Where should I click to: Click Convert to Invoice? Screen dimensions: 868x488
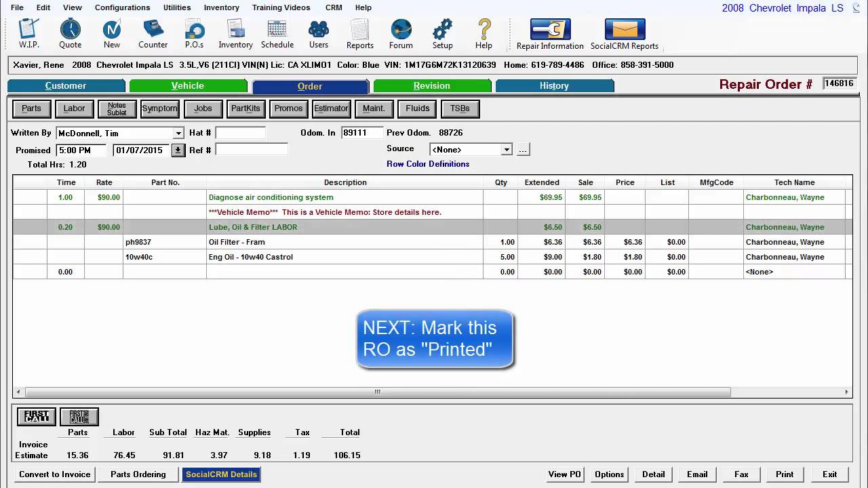[x=54, y=474]
